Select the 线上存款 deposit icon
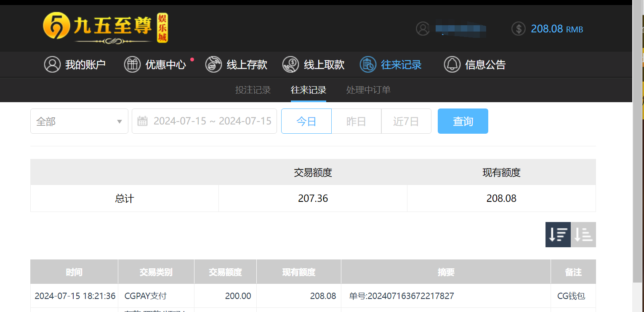This screenshot has width=644, height=312. pos(213,64)
